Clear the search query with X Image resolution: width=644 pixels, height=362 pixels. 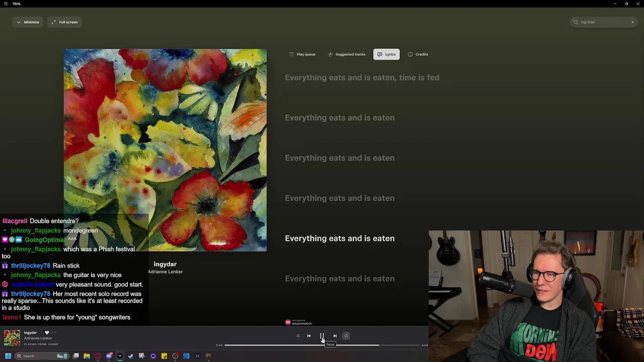click(632, 22)
